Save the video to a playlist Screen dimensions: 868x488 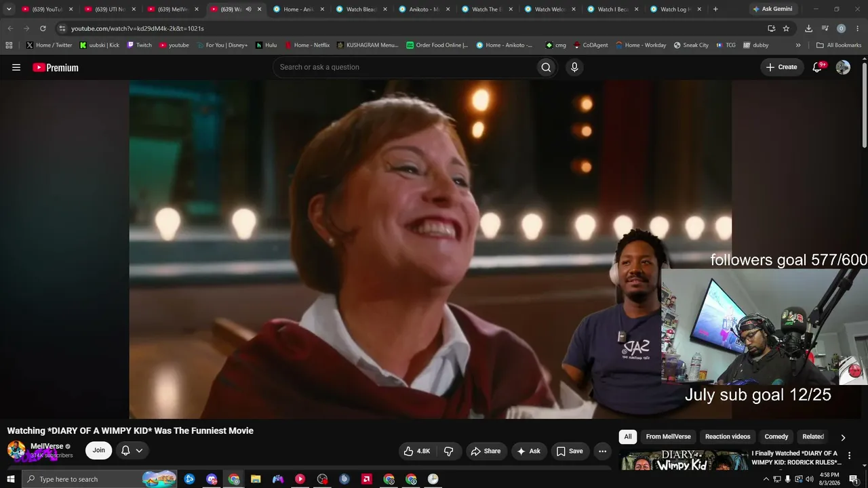click(570, 451)
